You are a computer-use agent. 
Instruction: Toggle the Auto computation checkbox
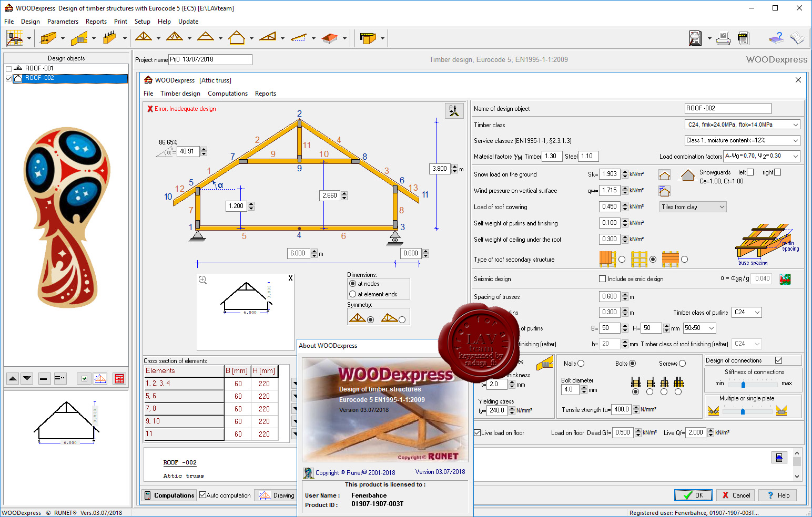tap(202, 495)
